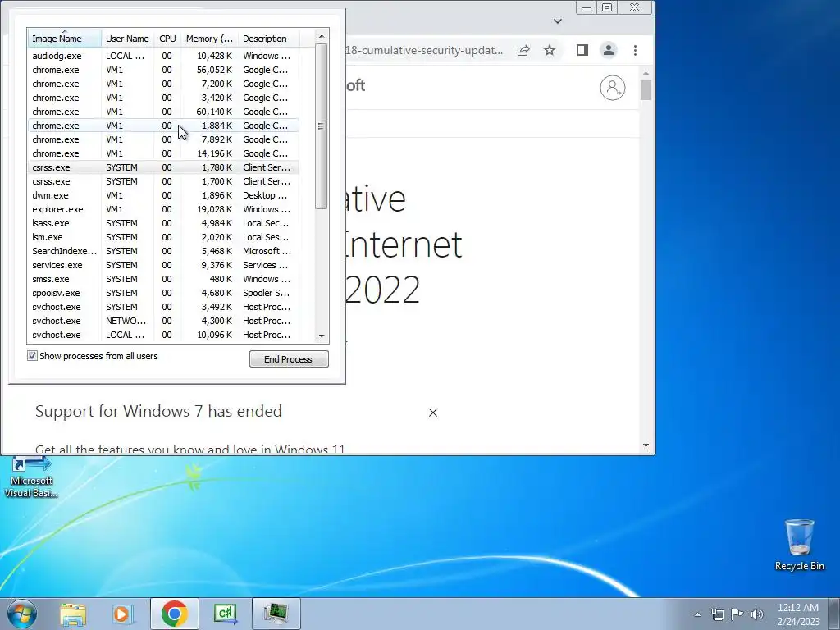Select chrome.exe using 1,884 K memory
840x630 pixels.
pyautogui.click(x=163, y=126)
